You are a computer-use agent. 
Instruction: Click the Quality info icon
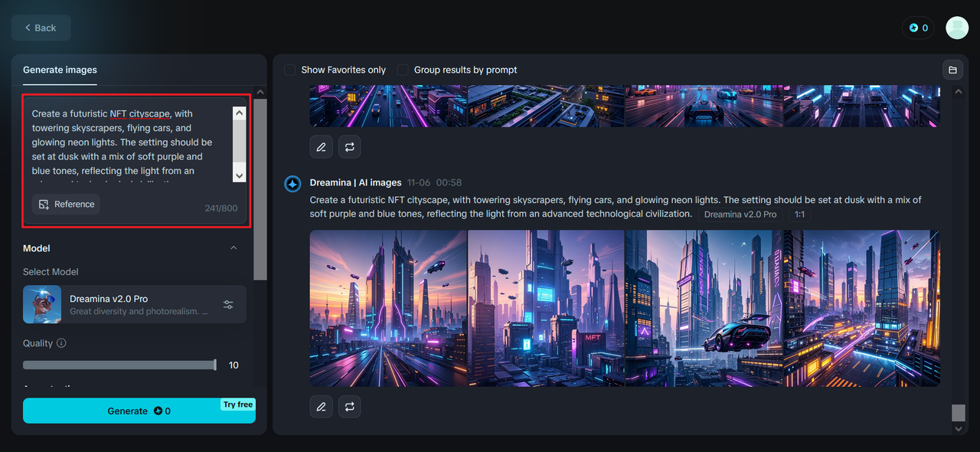(x=62, y=343)
